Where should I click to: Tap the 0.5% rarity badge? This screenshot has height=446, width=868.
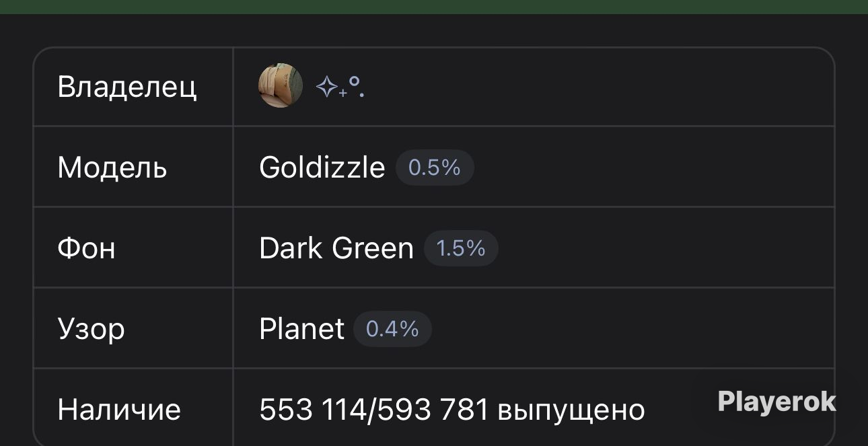pyautogui.click(x=435, y=168)
